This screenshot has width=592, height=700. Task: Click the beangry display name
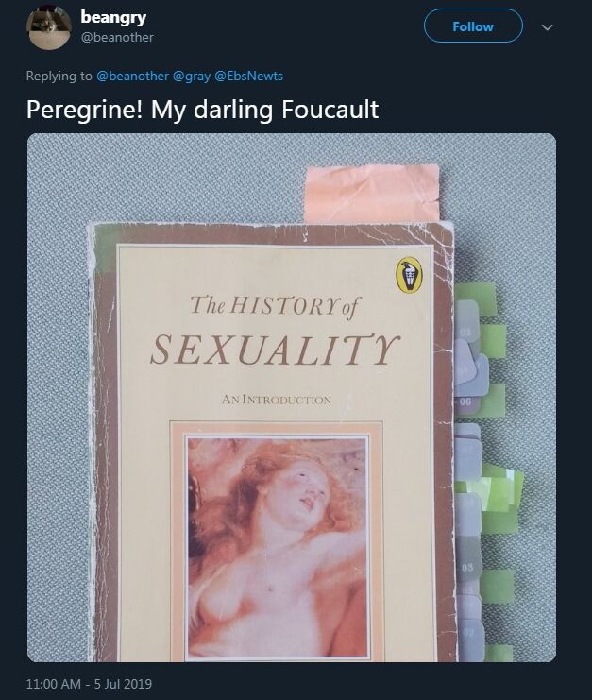point(113,17)
